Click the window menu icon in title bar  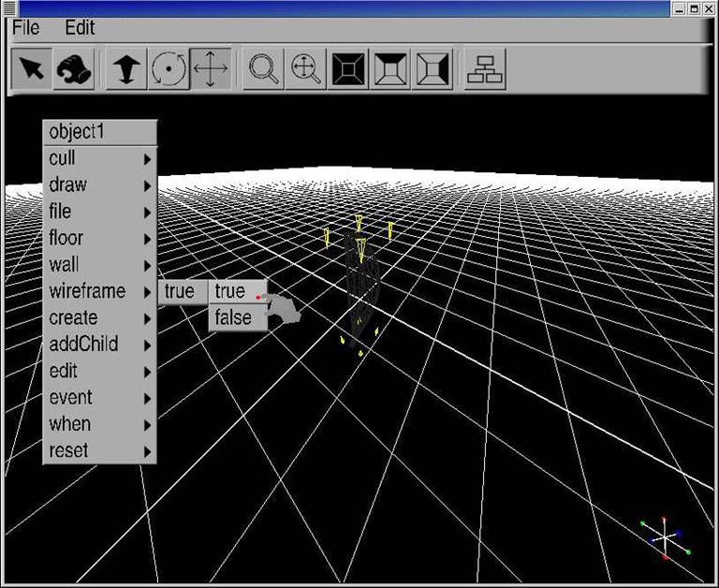point(9,7)
